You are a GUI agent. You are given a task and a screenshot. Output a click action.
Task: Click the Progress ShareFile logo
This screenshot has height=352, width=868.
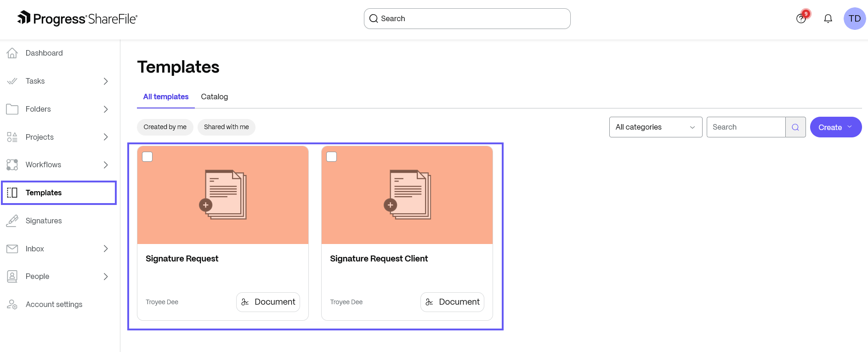pyautogui.click(x=77, y=18)
